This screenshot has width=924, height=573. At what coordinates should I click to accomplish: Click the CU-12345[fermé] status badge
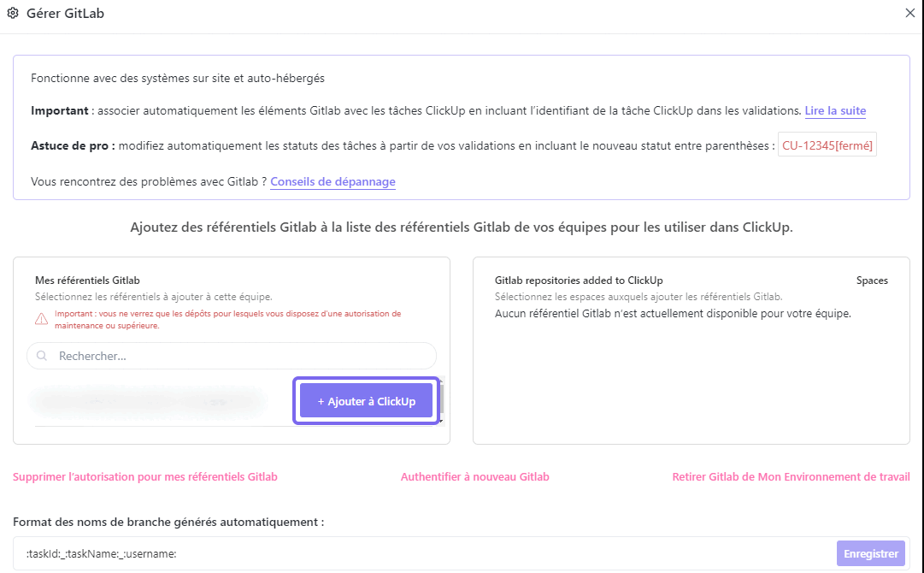click(827, 145)
